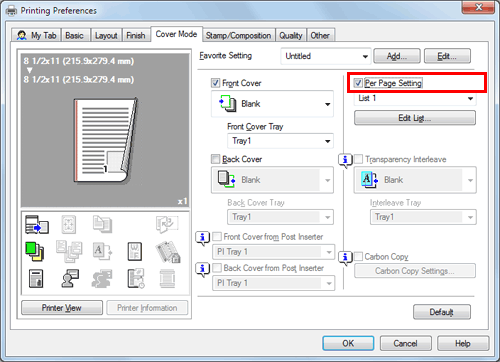Click the document with clock icon
This screenshot has height=362, width=500.
point(136,279)
